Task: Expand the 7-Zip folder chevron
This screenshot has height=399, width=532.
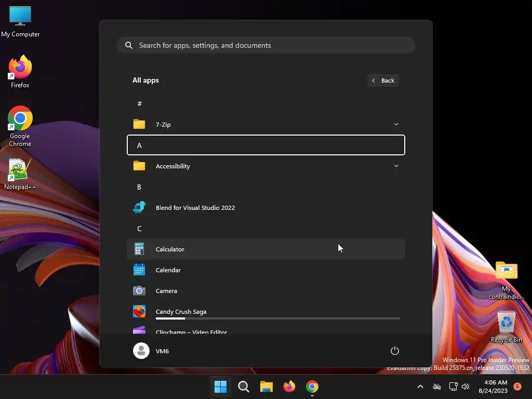Action: coord(396,124)
